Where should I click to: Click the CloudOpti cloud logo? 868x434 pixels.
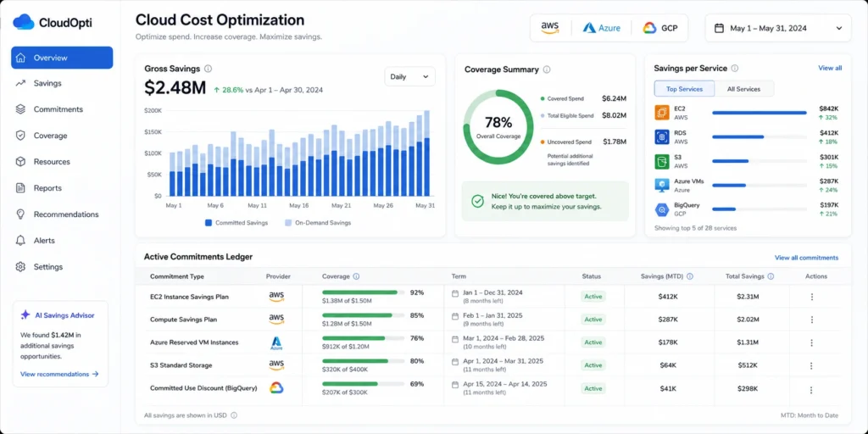pos(23,21)
